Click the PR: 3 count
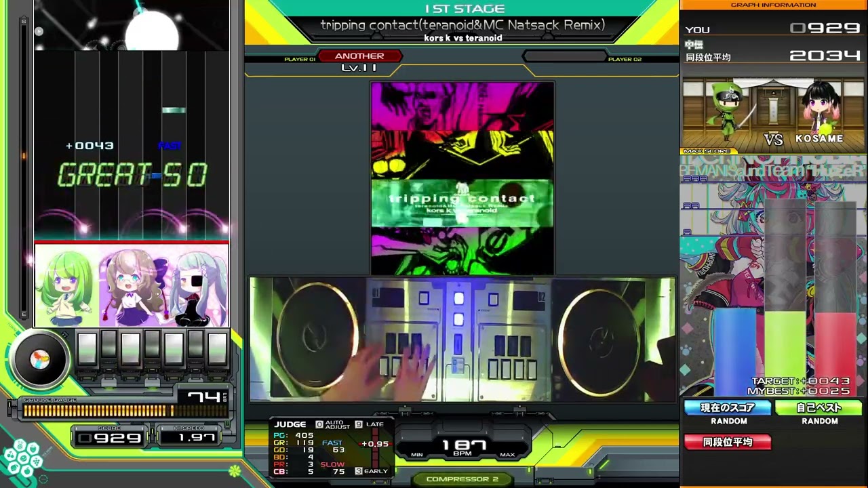This screenshot has width=868, height=488. pyautogui.click(x=294, y=464)
